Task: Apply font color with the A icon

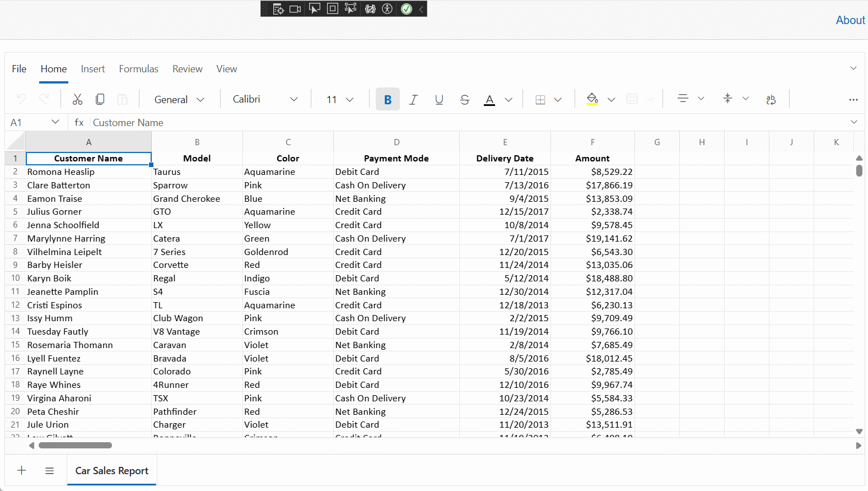Action: coord(489,99)
